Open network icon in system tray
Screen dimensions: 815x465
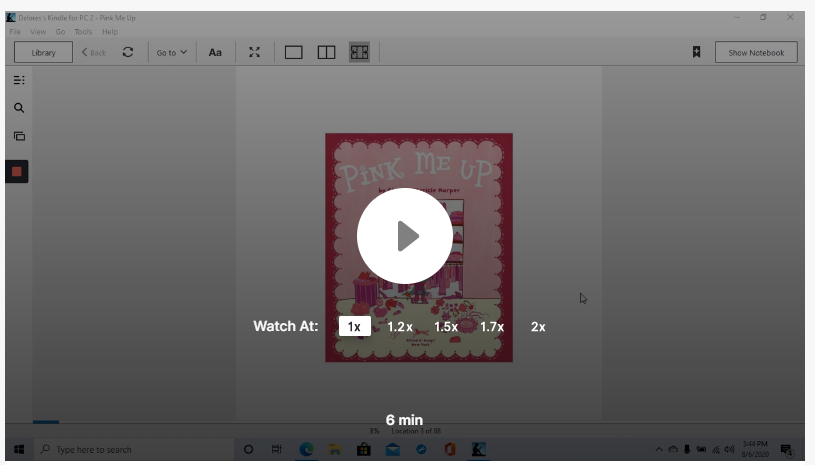716,449
